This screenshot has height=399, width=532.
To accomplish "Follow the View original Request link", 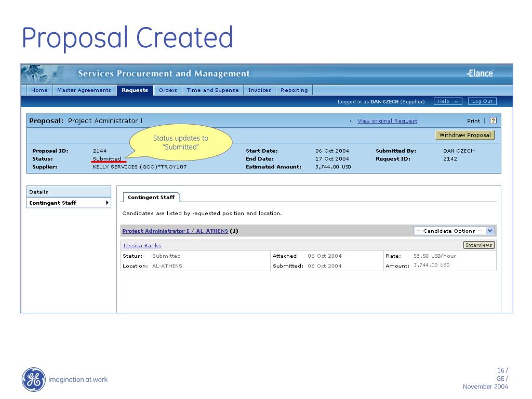I will [x=387, y=121].
